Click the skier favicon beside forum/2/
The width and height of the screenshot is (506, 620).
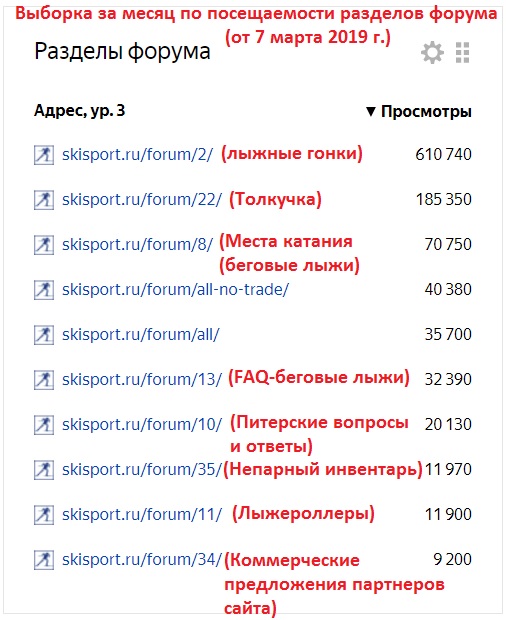(x=44, y=155)
